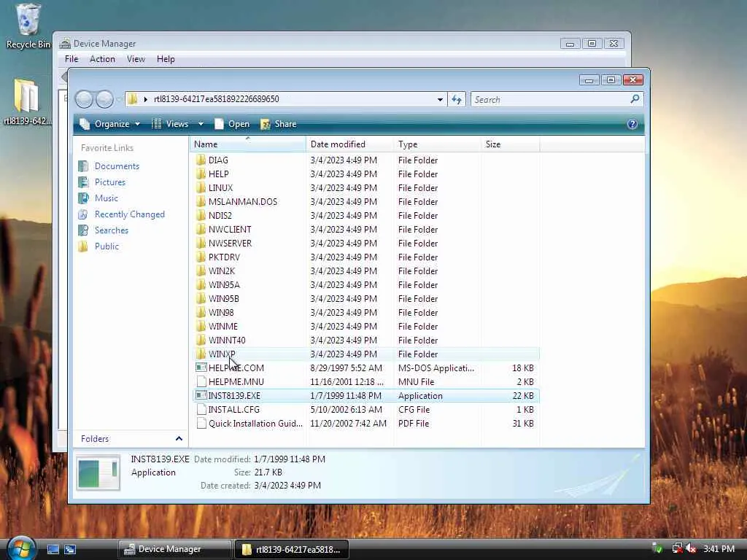Click the taskbar clock showing 3:41 PM

tap(719, 548)
